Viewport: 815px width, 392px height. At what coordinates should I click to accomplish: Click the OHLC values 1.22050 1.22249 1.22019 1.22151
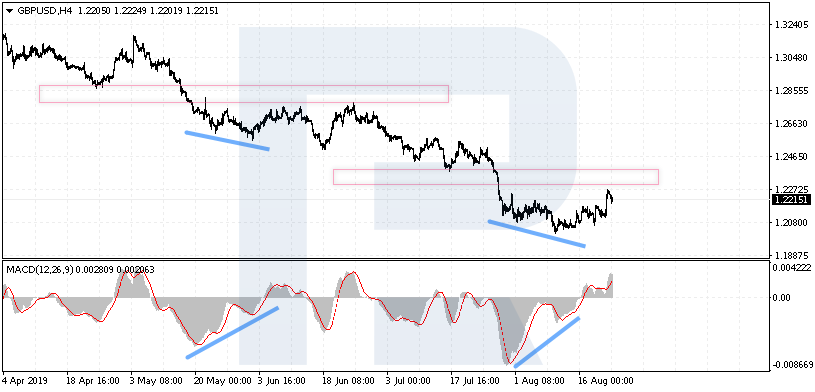point(148,10)
